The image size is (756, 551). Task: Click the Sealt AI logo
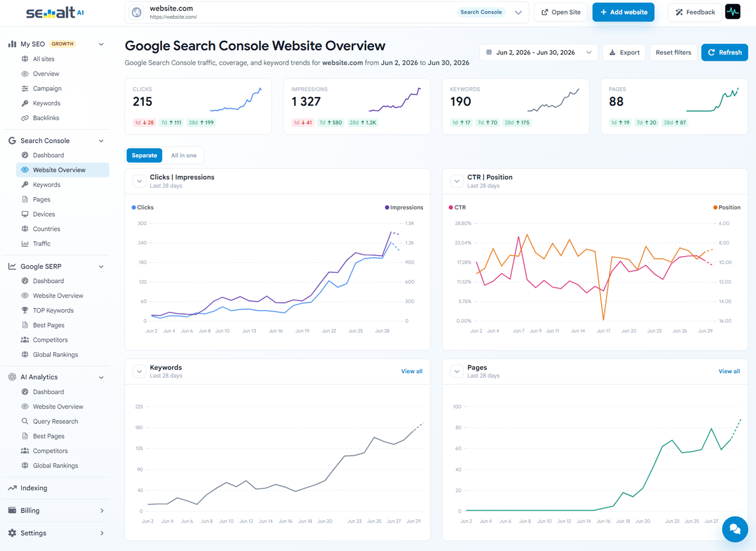55,13
